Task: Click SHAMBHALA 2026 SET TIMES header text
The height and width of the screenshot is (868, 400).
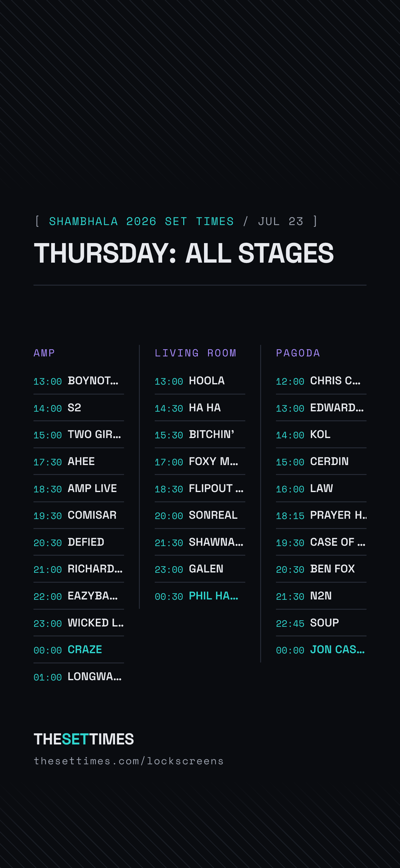Action: point(141,221)
